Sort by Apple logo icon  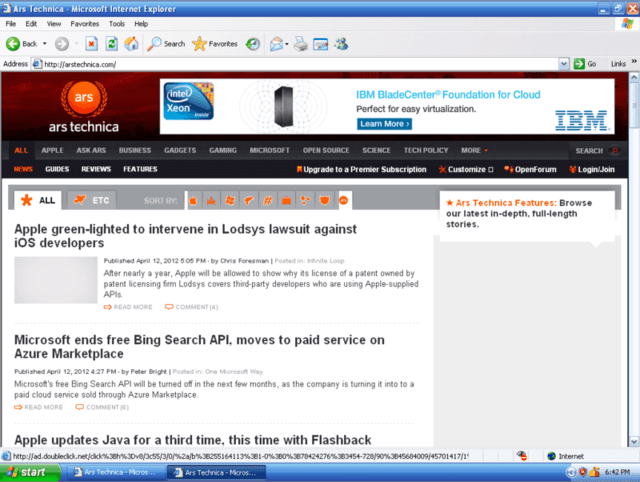tap(193, 200)
